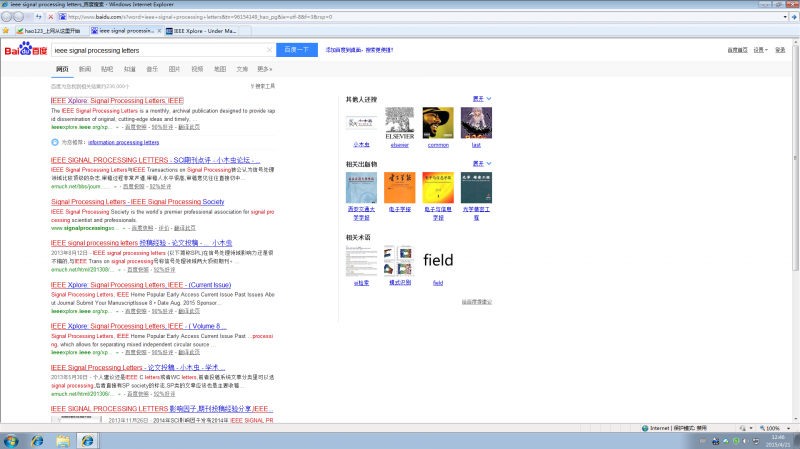Click the orange 电子学报 cover thumbnail

coord(399,188)
